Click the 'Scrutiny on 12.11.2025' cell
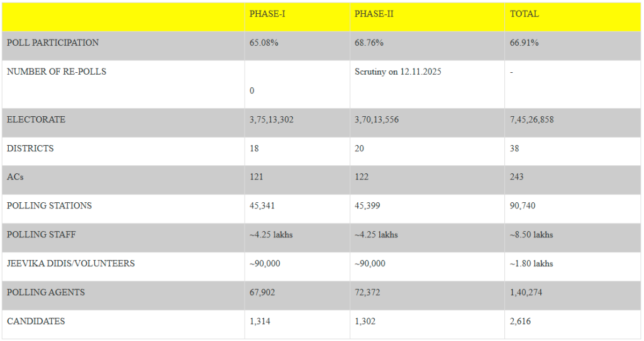Image resolution: width=644 pixels, height=341 pixels. [398, 72]
